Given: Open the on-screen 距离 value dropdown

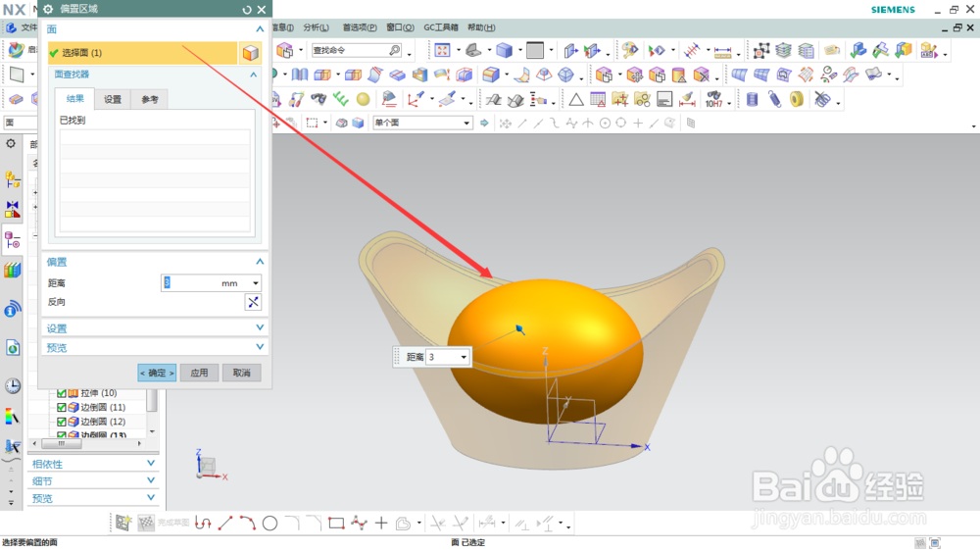Looking at the screenshot, I should [x=464, y=357].
